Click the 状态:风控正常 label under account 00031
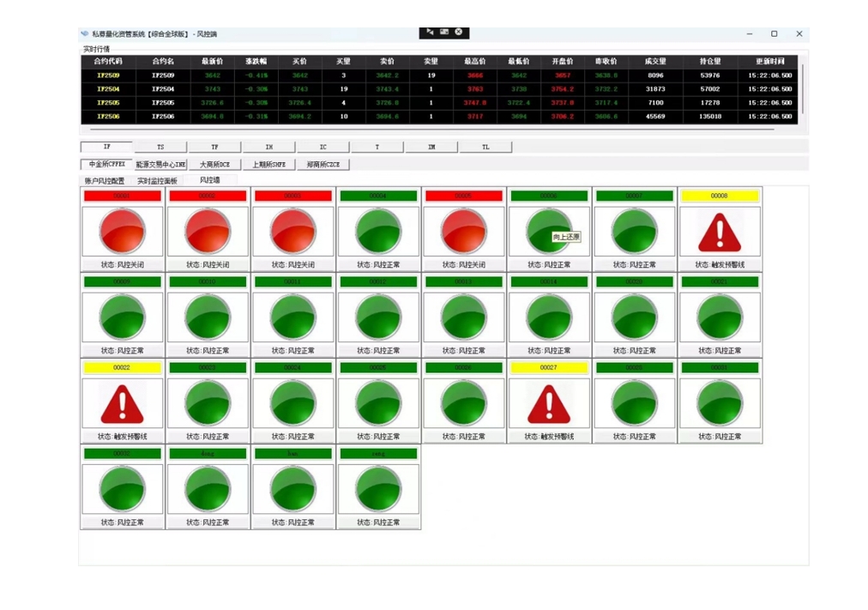Screen dimensions: 868x610 (720, 437)
